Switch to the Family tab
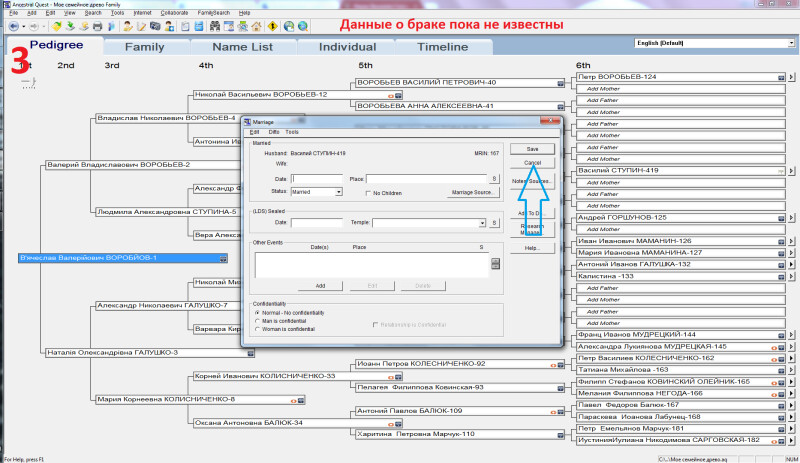This screenshot has width=800, height=463. tap(144, 47)
